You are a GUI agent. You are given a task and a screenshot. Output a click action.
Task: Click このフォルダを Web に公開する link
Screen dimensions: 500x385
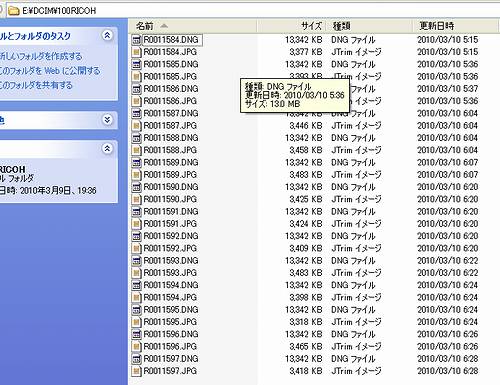(50, 71)
